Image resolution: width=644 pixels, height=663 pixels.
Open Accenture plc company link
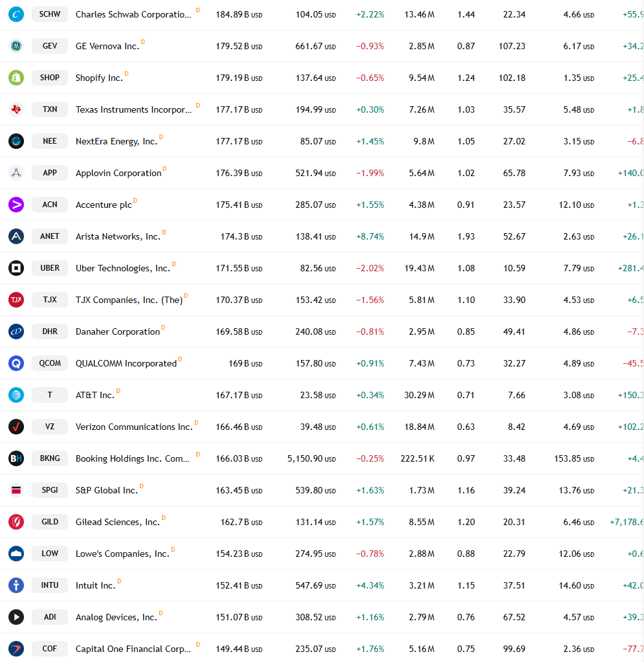(x=104, y=205)
